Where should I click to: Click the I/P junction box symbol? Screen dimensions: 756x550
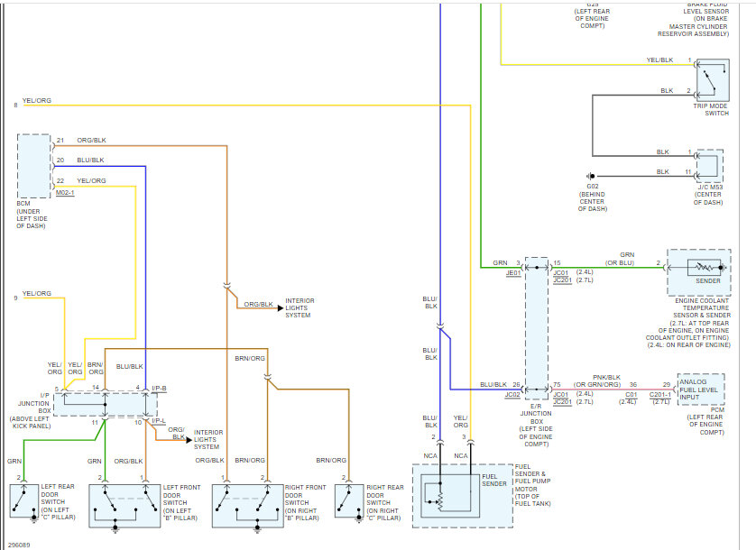(106, 404)
